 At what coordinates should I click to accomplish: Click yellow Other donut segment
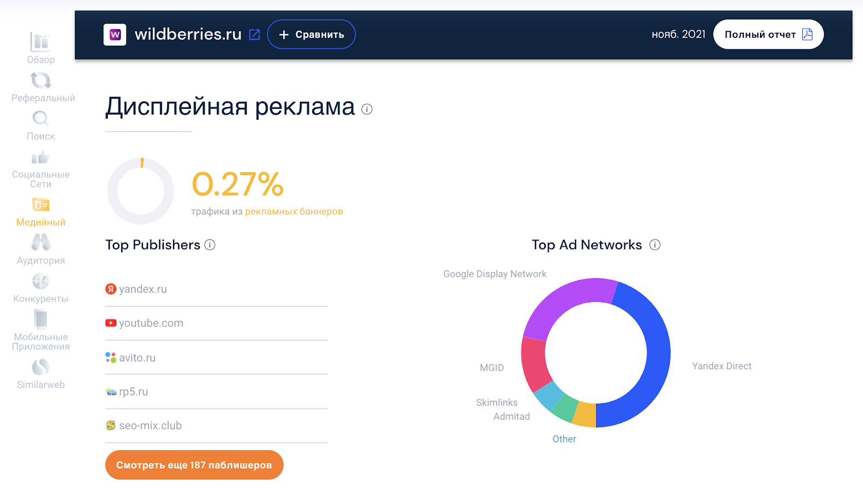click(x=585, y=415)
